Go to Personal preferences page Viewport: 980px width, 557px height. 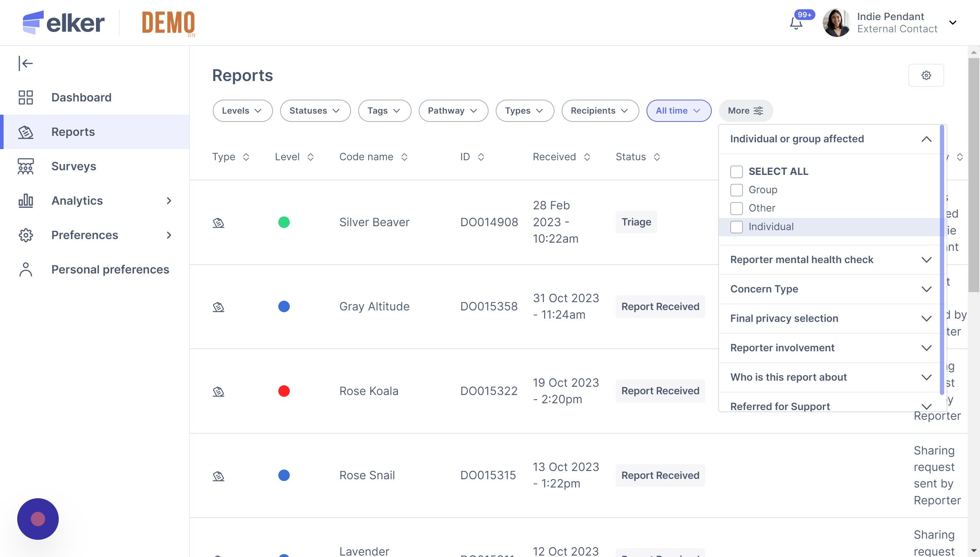pos(110,270)
